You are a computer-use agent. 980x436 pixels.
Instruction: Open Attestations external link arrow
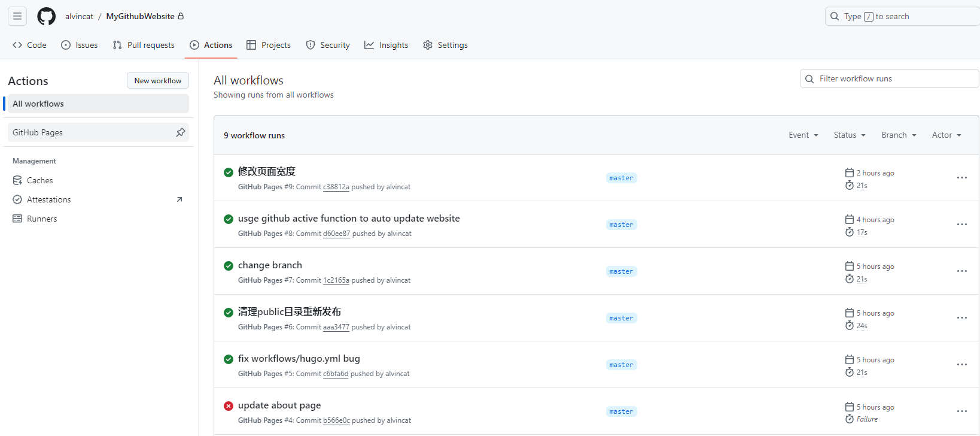pyautogui.click(x=179, y=199)
